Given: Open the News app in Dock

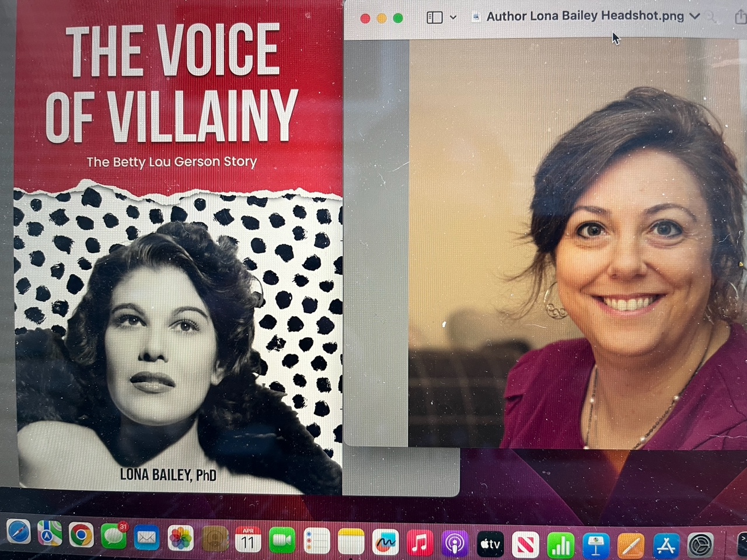Looking at the screenshot, I should click(525, 545).
